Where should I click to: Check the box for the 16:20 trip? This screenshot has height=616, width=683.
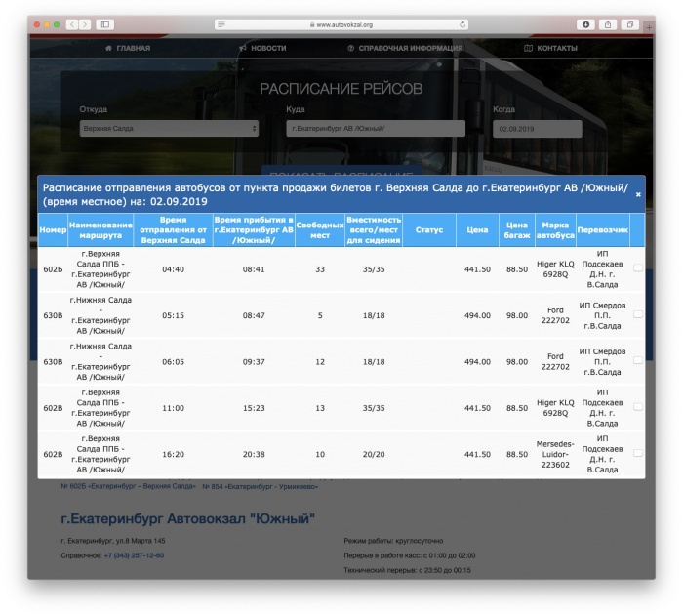click(x=638, y=453)
